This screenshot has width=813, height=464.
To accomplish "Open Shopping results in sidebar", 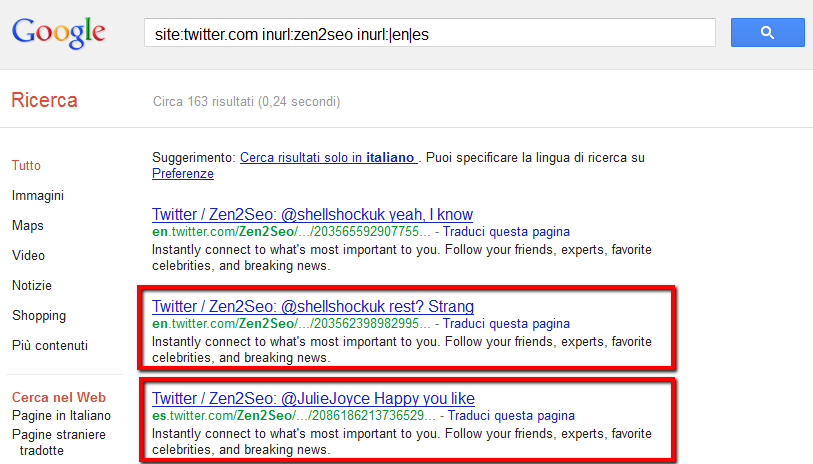I will point(39,316).
